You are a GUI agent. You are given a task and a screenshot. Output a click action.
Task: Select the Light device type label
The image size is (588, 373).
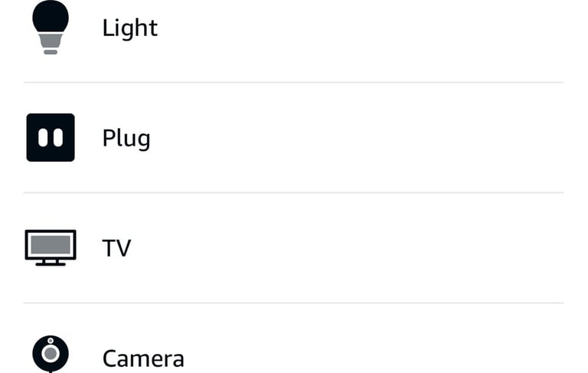[130, 28]
